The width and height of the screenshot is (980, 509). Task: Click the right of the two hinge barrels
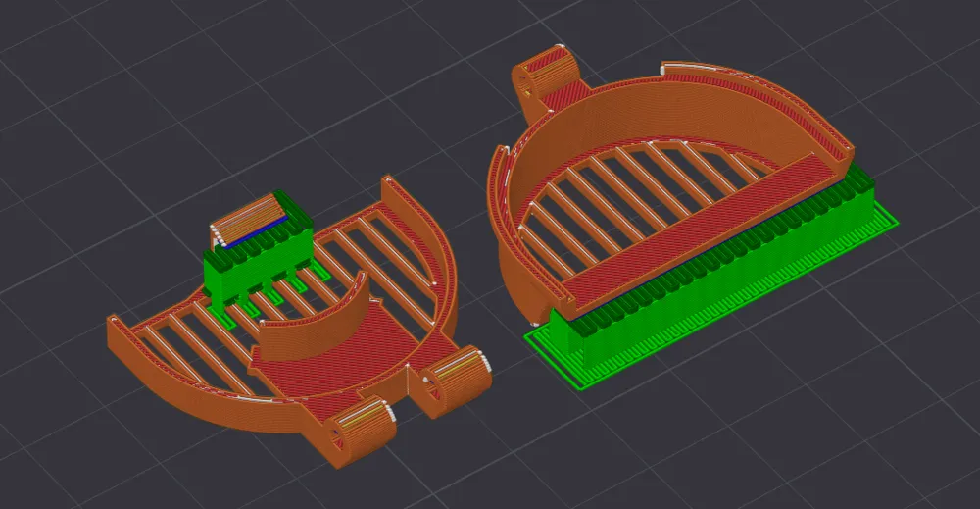[x=455, y=382]
